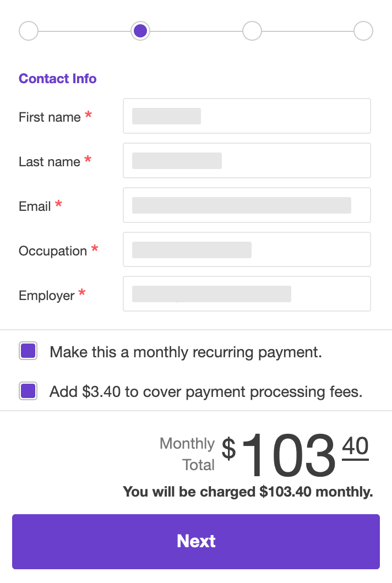Click the First name input field
The image size is (392, 583).
point(246,116)
